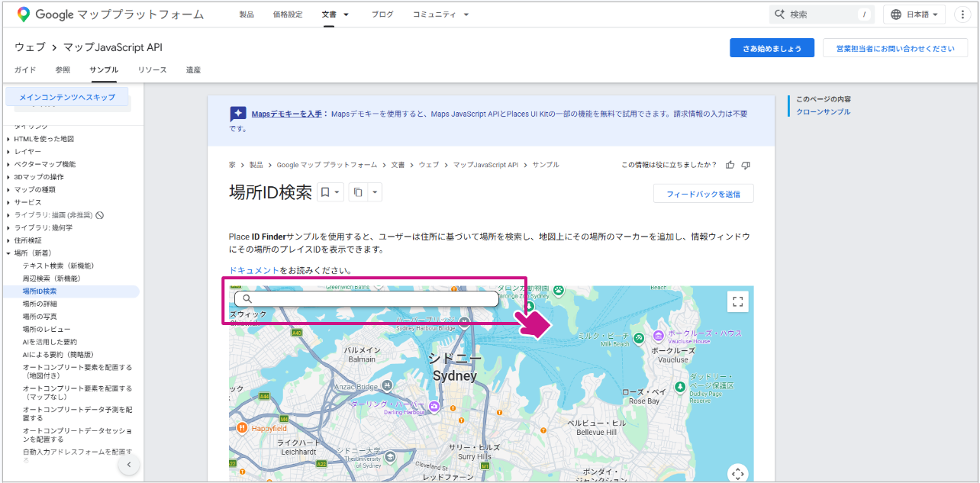Image resolution: width=980 pixels, height=483 pixels.
Task: Click the Happyfield restaurant map marker
Action: coord(242,429)
